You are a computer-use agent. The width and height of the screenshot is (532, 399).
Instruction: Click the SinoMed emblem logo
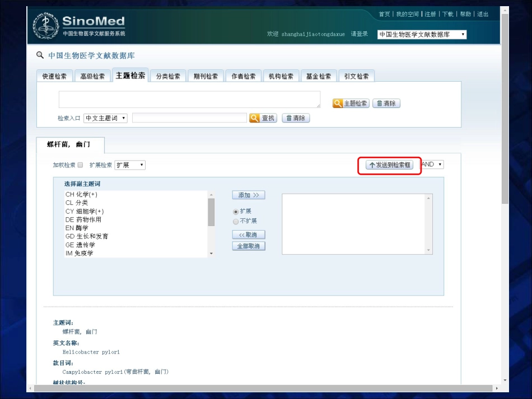46,26
